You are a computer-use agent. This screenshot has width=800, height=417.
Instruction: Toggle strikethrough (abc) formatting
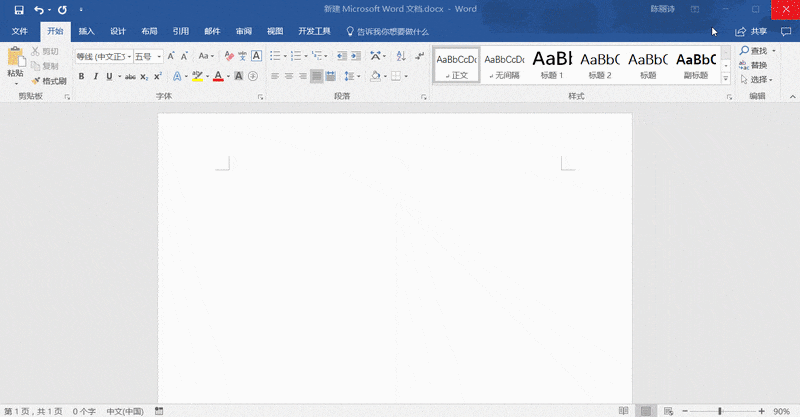click(x=129, y=76)
